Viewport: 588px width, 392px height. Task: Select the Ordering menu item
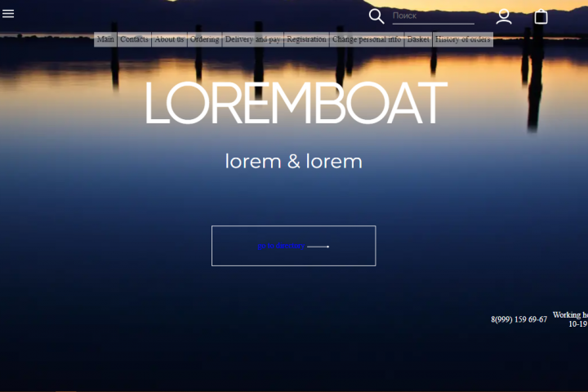click(x=204, y=39)
